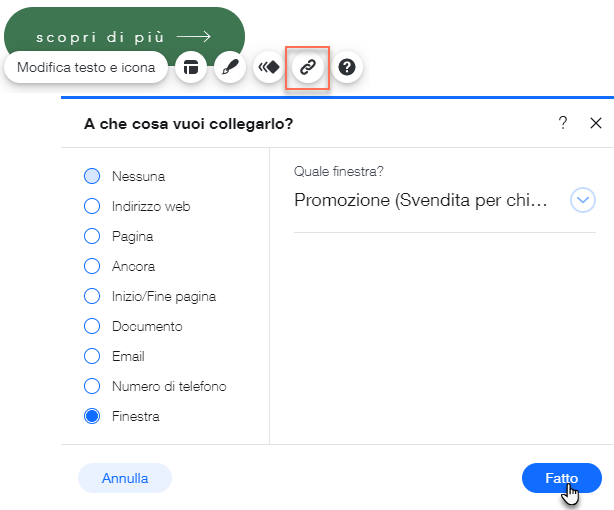Open the black help question mark icon
Viewport: 614px width, 510px height.
pos(347,67)
